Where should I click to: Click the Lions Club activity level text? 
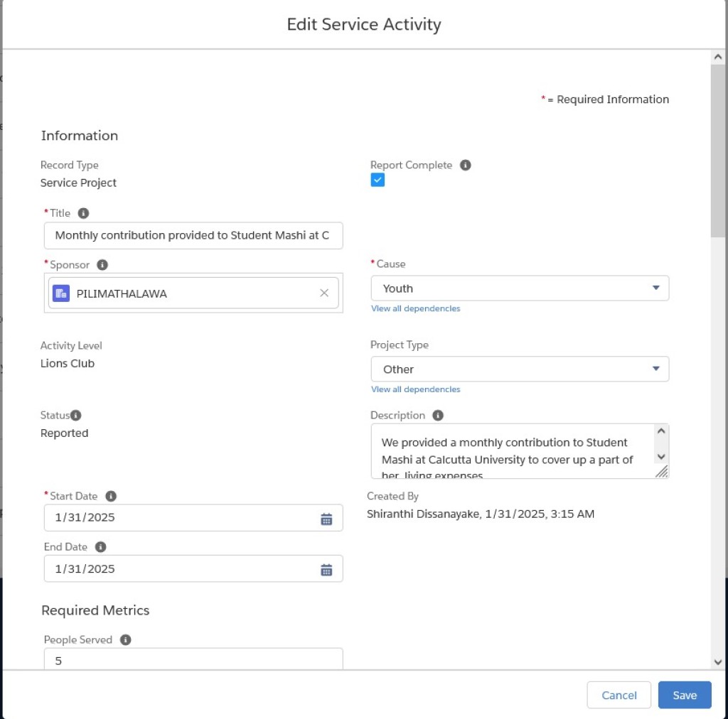coord(68,363)
